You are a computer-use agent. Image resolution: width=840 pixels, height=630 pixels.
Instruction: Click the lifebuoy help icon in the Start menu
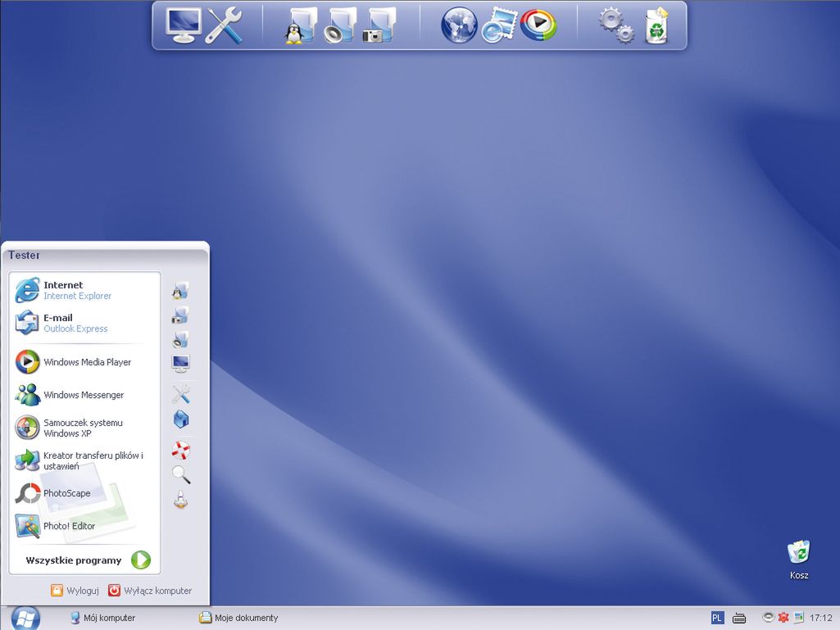[180, 450]
